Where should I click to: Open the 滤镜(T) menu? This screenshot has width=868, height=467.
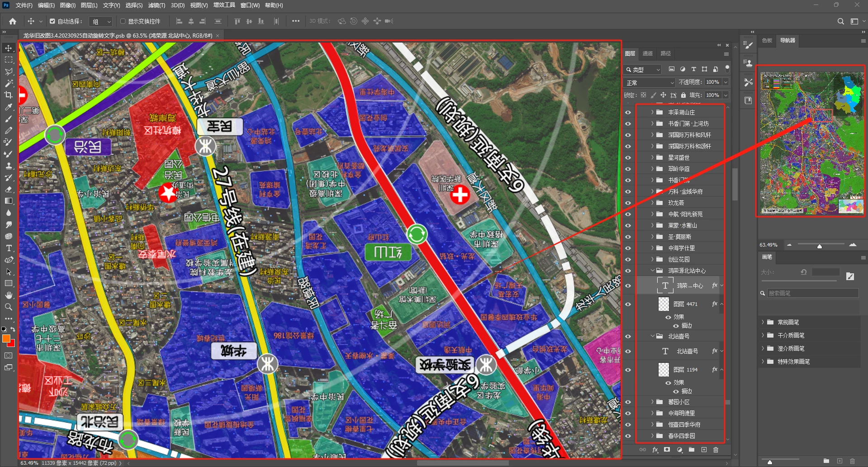click(x=157, y=5)
